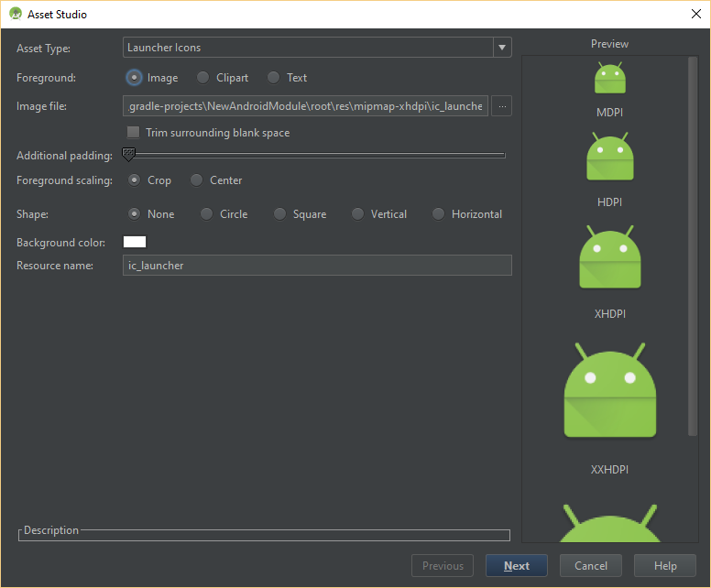Viewport: 711px width, 588px height.
Task: Click the XHDPI launcher icon preview
Action: click(x=610, y=256)
